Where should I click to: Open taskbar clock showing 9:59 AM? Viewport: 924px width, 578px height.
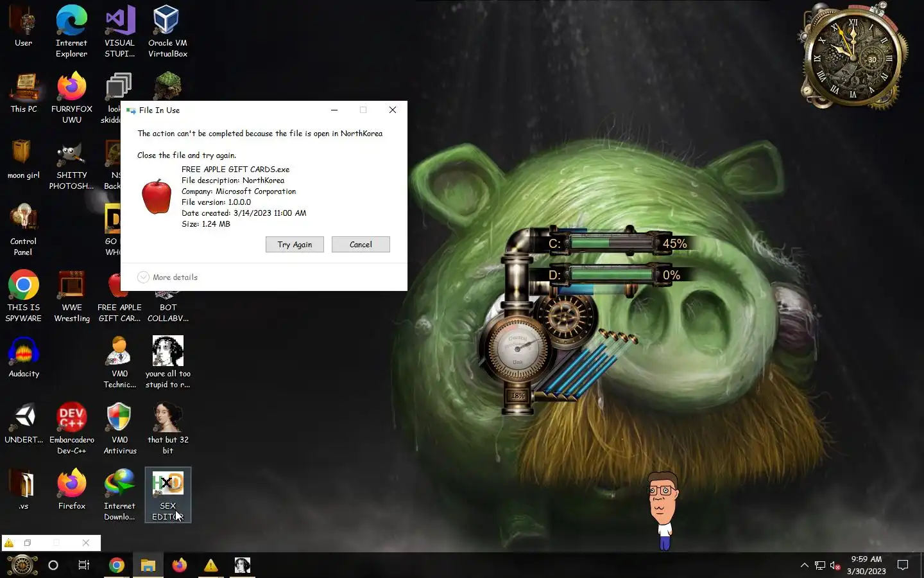(866, 565)
